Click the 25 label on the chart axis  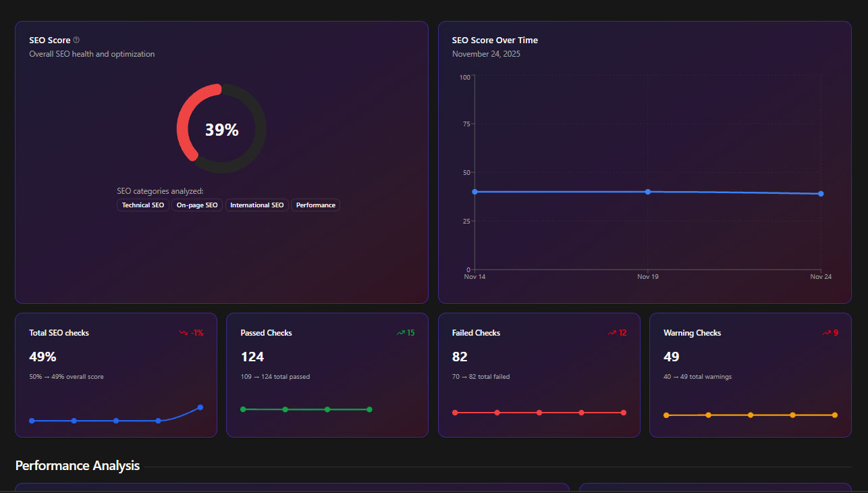[x=466, y=222]
